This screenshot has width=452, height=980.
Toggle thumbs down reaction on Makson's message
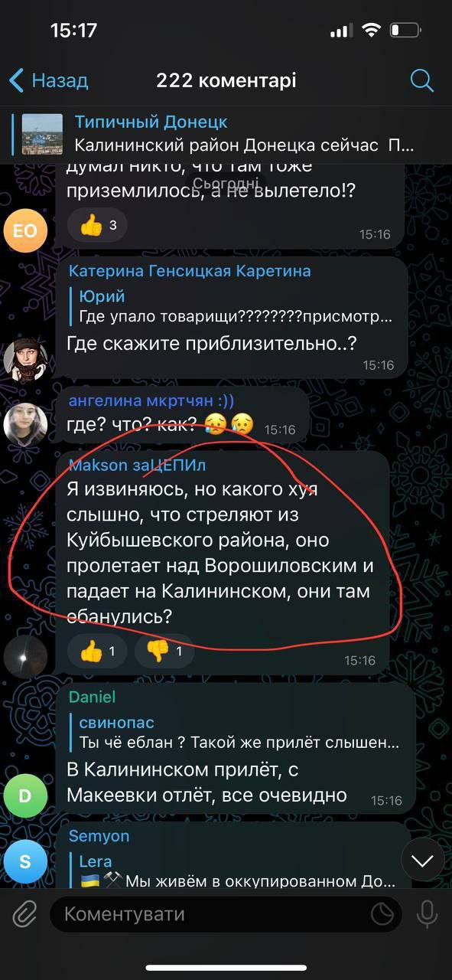tap(164, 652)
